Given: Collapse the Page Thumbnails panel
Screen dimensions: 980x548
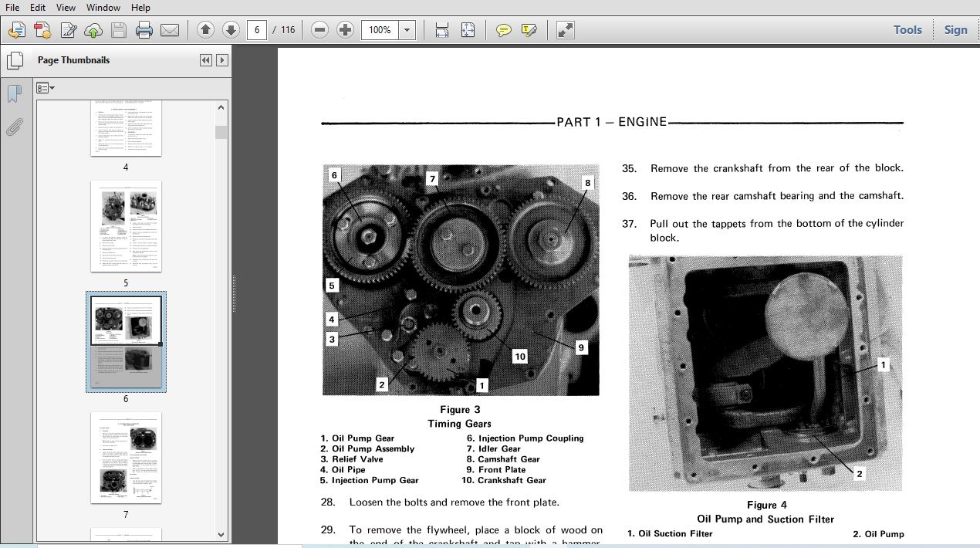Looking at the screenshot, I should tap(206, 60).
